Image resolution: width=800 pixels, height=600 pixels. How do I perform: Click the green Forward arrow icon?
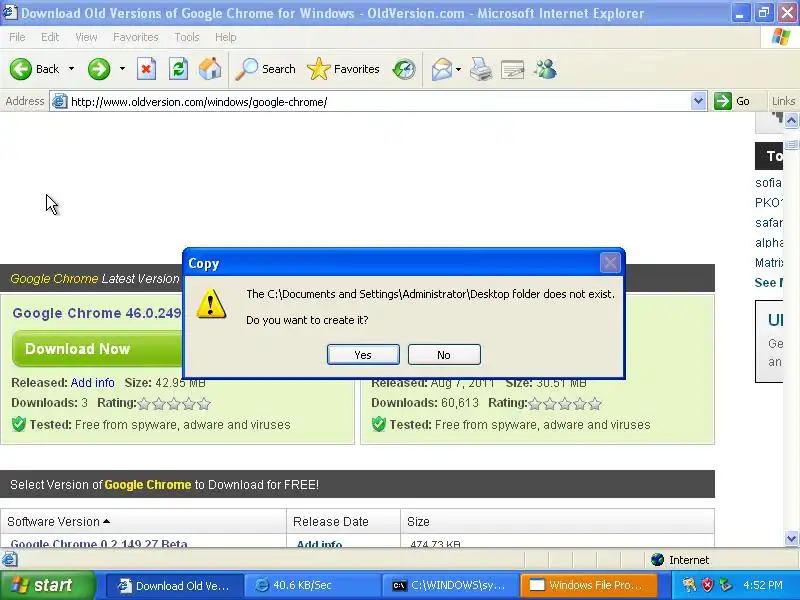(x=98, y=69)
